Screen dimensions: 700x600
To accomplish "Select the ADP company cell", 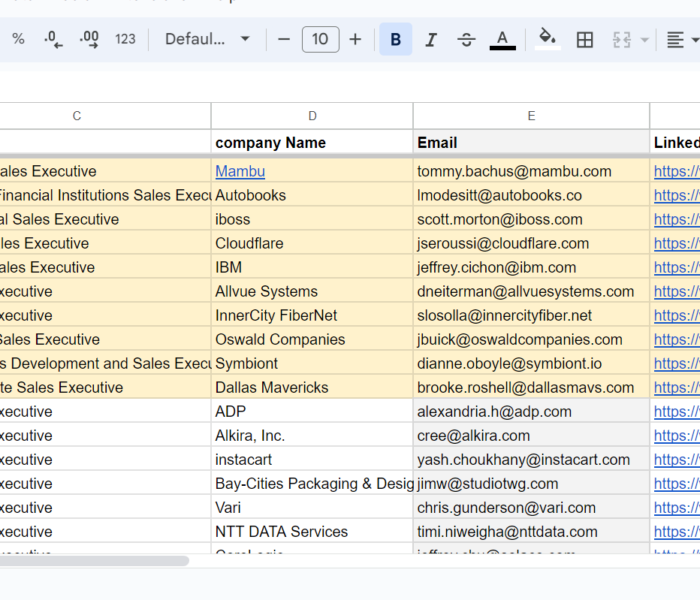I will 312,412.
